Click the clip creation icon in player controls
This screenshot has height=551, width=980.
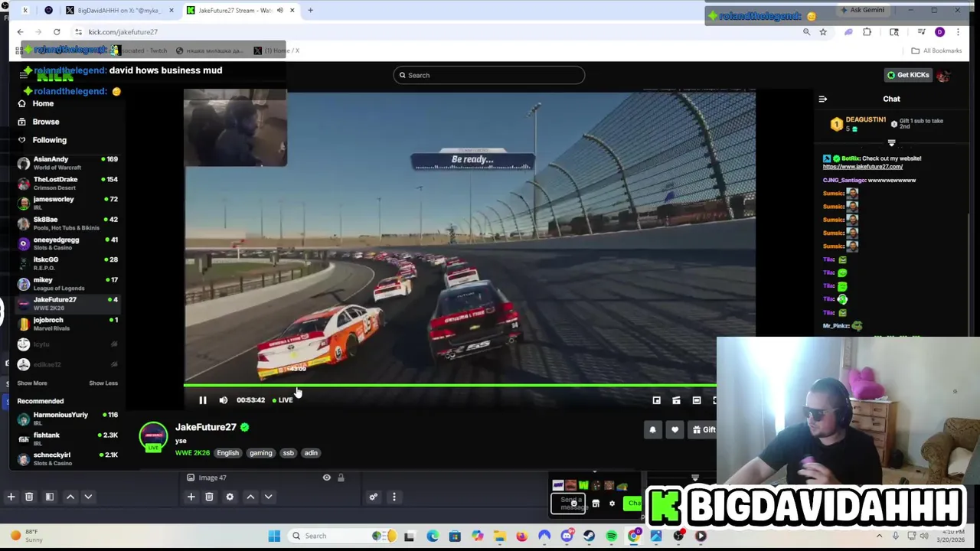click(x=676, y=400)
